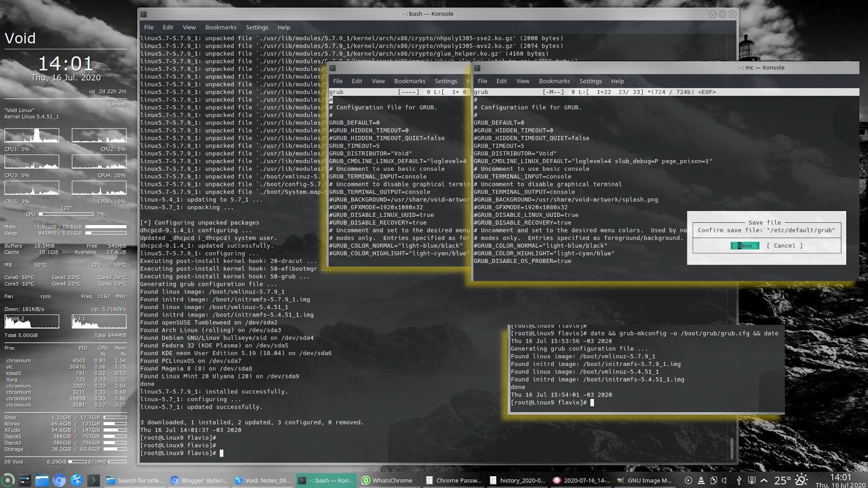The height and width of the screenshot is (488, 868).
Task: Expand hidden tray icons with the chevron
Action: (x=764, y=480)
